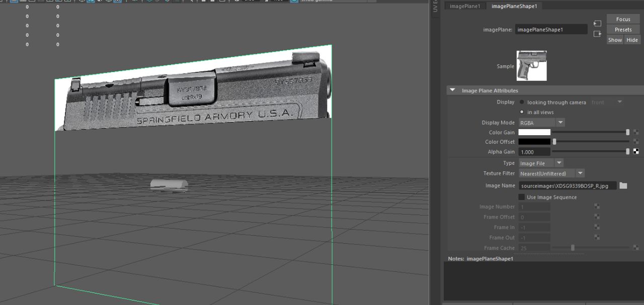Click the Color Gain slider handle
This screenshot has height=305, width=644.
point(627,132)
